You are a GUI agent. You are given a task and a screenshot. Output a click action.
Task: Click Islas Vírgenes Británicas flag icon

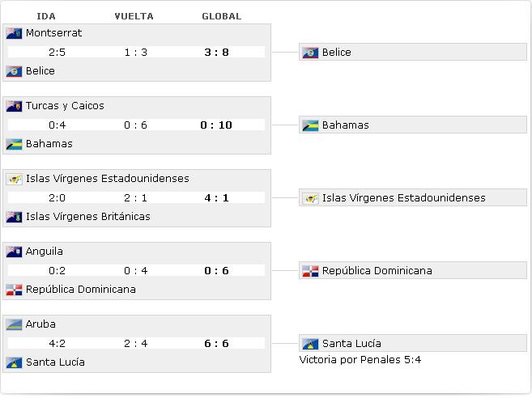14,217
